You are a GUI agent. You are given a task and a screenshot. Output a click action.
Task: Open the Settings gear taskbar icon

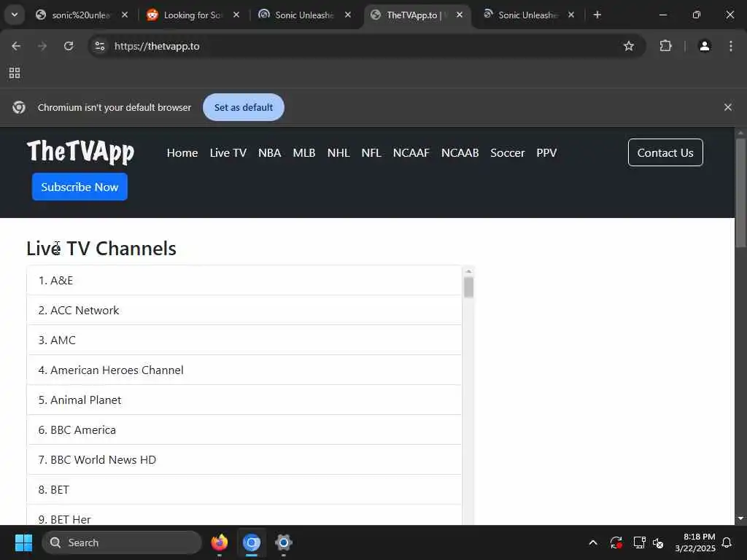point(284,542)
